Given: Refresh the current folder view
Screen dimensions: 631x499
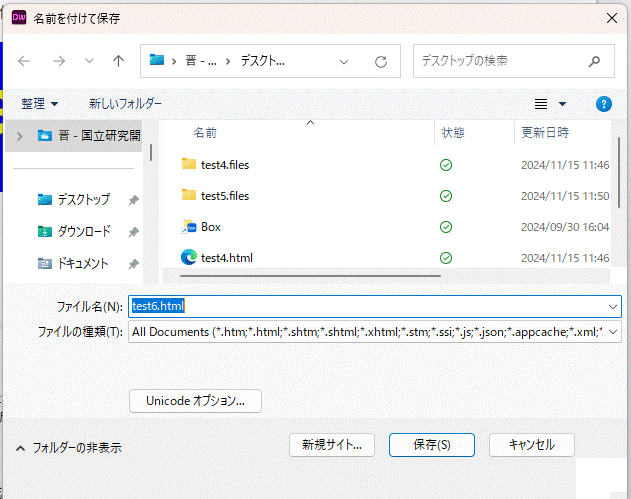Looking at the screenshot, I should click(x=380, y=61).
